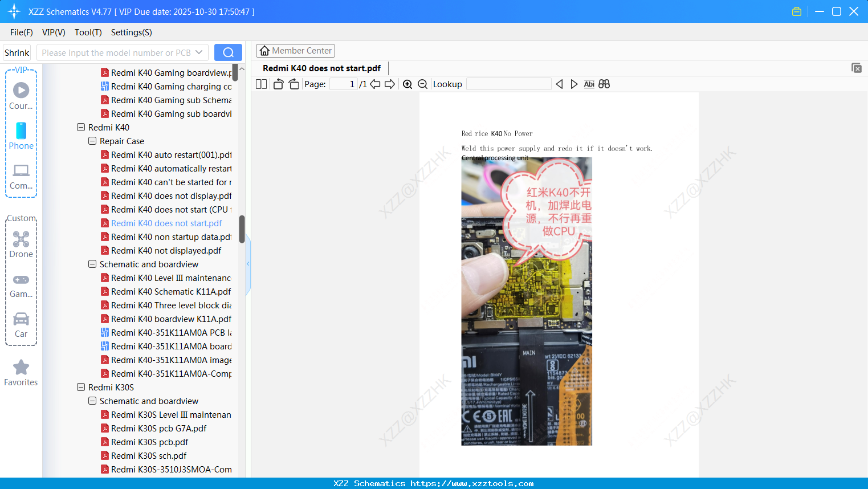Viewport: 868px width, 489px height.
Task: Find the previous Lookup match
Action: (x=559, y=84)
